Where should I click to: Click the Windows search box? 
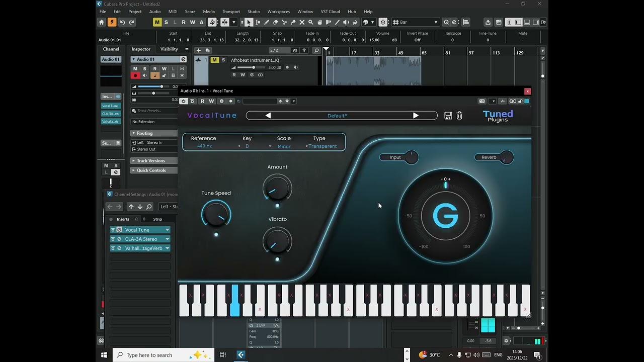(163, 355)
